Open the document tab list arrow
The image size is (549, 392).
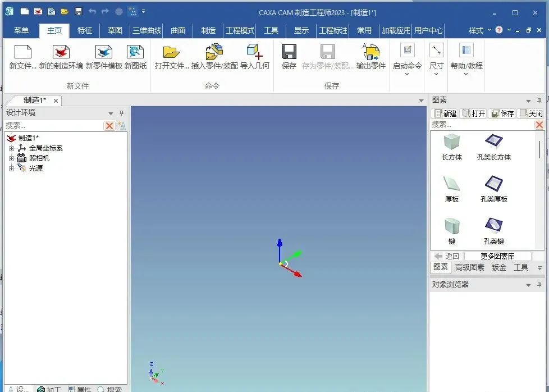[421, 101]
